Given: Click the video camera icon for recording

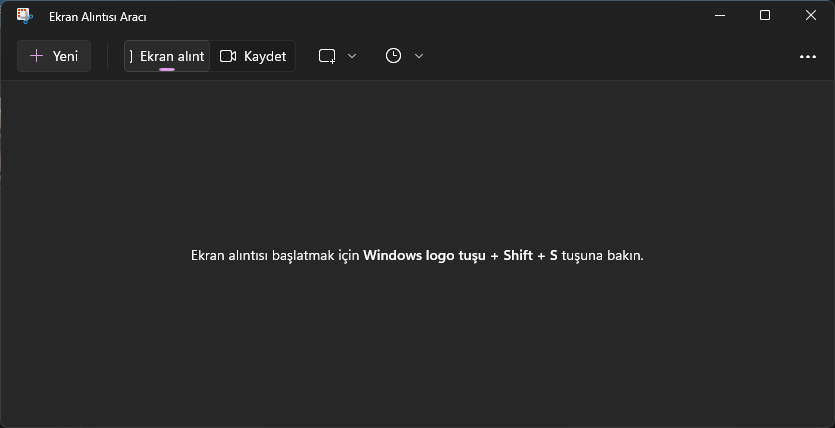Looking at the screenshot, I should tap(228, 56).
